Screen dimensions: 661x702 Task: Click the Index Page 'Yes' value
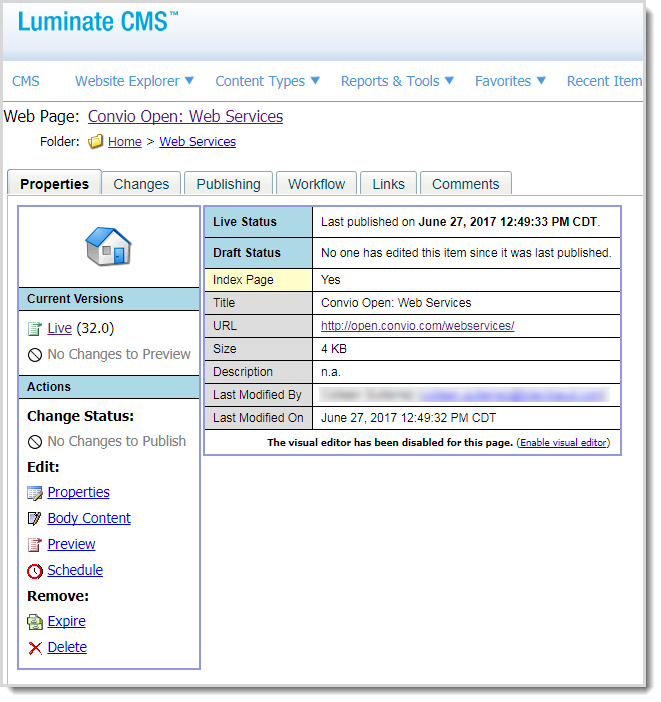pyautogui.click(x=330, y=280)
